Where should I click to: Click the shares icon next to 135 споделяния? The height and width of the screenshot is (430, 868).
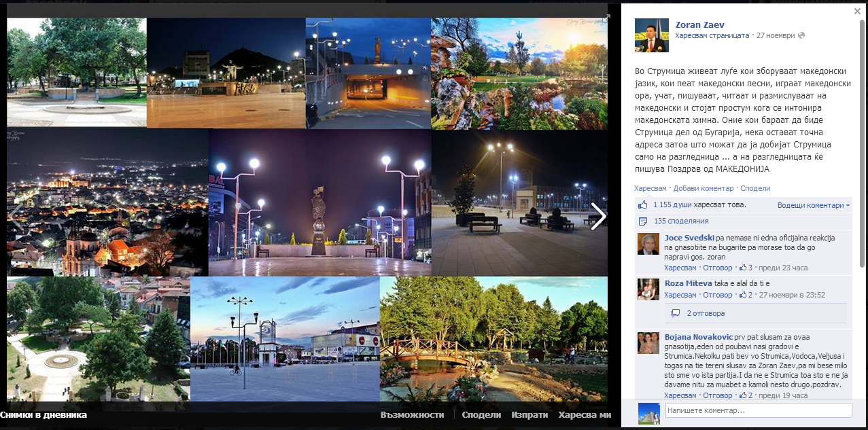642,221
